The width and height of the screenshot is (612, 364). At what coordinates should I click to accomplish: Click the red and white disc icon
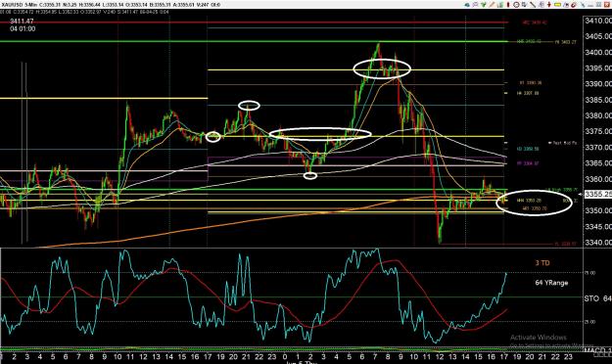pos(574,5)
